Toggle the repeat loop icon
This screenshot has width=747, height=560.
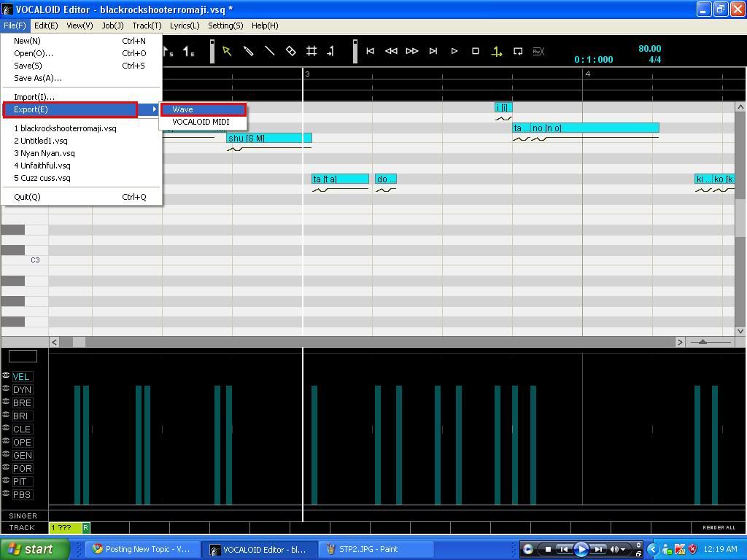coord(518,52)
